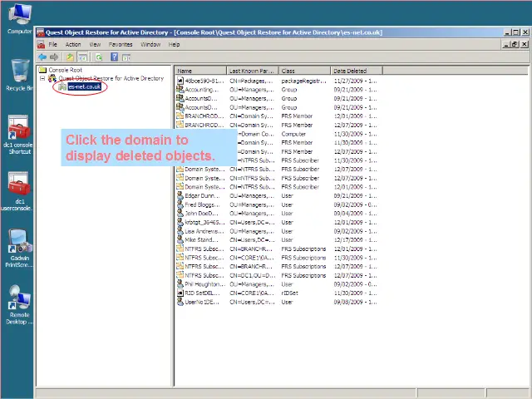Click the group icon beside Accounting...
The width and height of the screenshot is (532, 399).
click(x=180, y=90)
